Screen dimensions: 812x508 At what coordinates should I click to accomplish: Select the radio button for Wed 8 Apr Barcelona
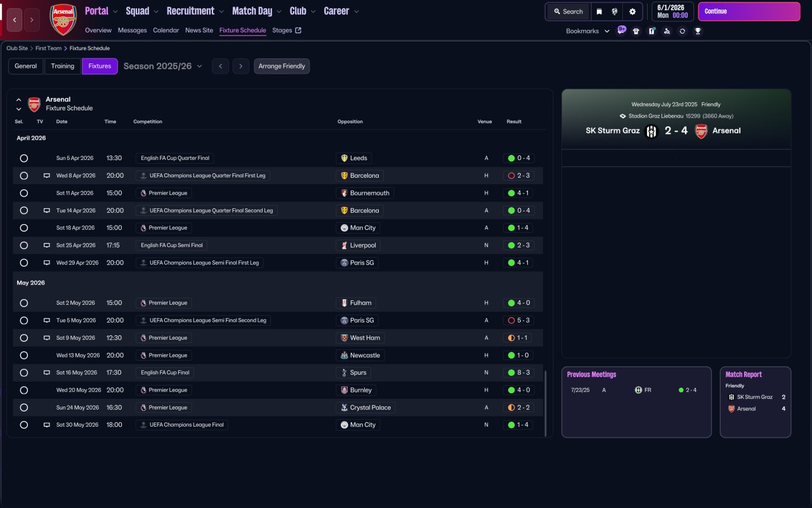point(24,176)
